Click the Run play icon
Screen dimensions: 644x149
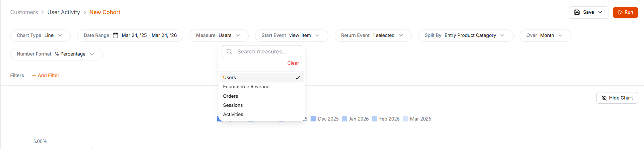coord(620,12)
